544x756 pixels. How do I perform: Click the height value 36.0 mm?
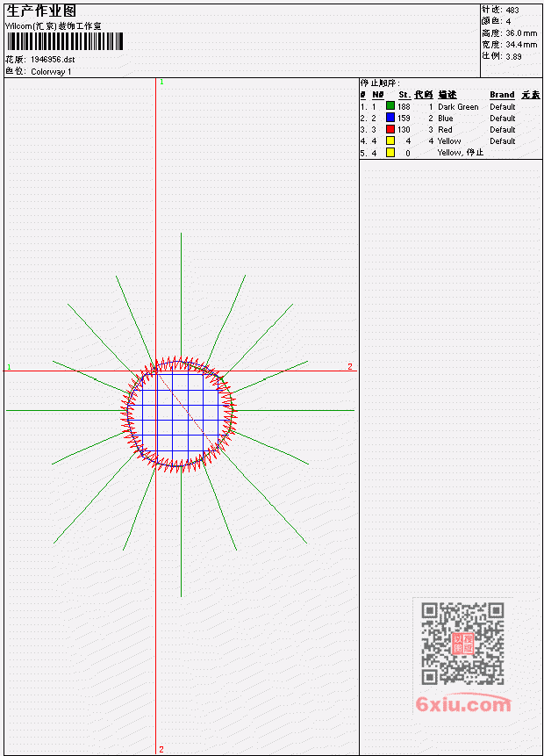click(521, 33)
